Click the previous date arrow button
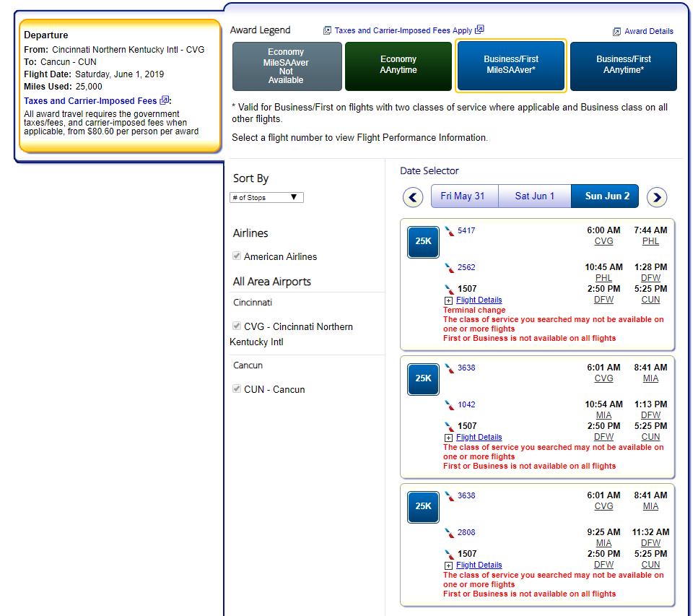The height and width of the screenshot is (616, 698). coord(412,196)
